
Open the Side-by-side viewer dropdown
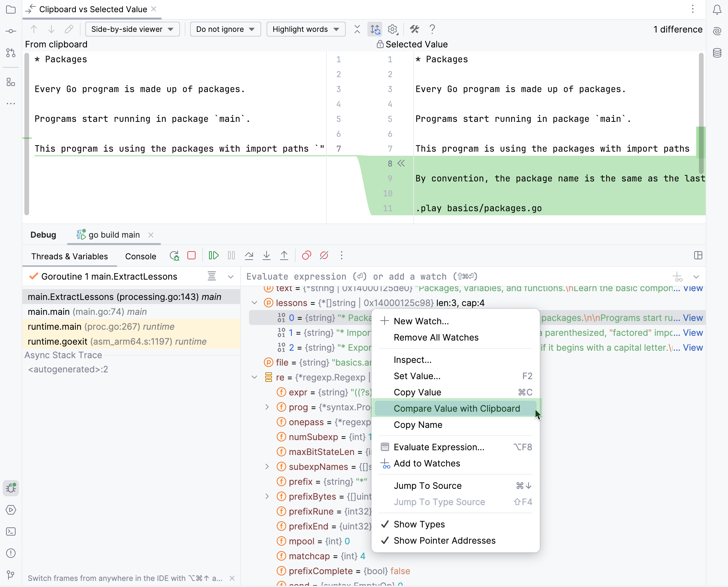click(132, 29)
